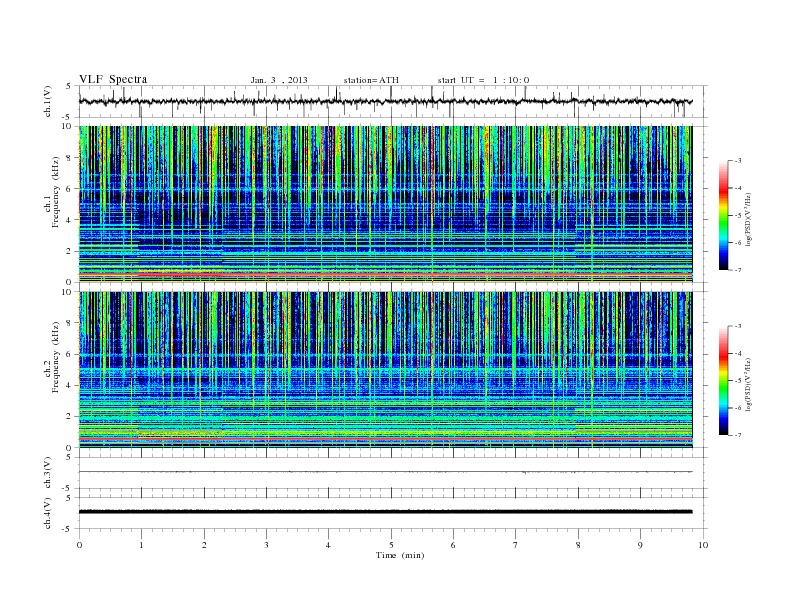Click the 'ch.1(V)' waveform axis label
The width and height of the screenshot is (792, 612).
click(47, 101)
